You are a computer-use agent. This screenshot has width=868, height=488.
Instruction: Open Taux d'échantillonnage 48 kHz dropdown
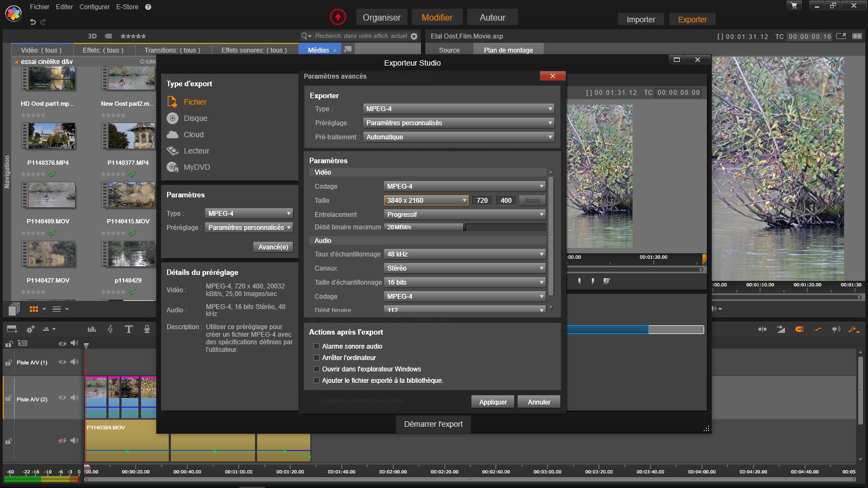tap(464, 254)
